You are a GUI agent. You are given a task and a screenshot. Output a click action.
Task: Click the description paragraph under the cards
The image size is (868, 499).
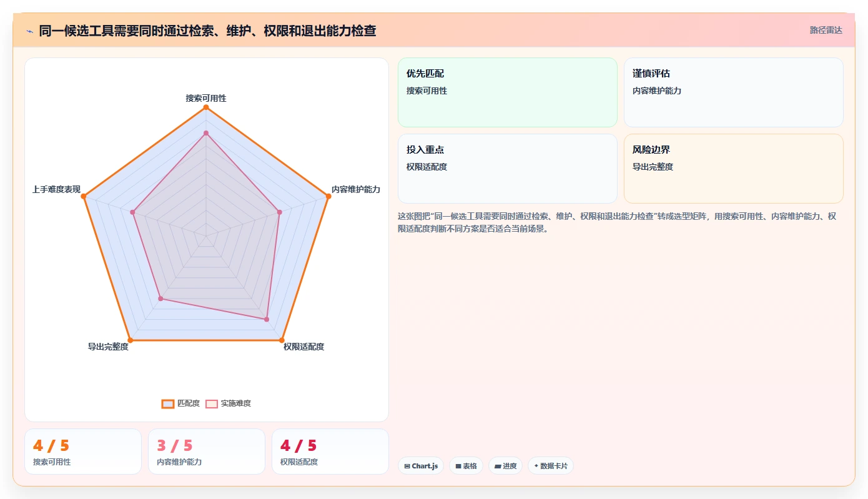617,222
